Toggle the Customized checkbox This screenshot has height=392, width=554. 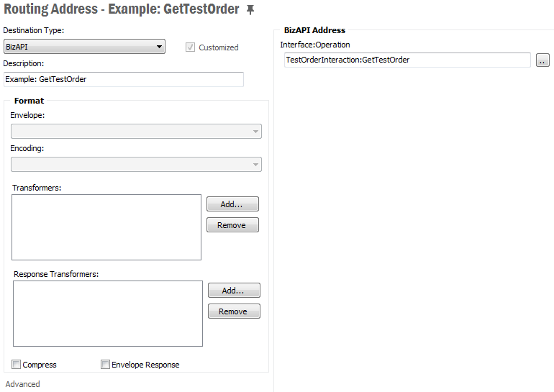pyautogui.click(x=190, y=47)
